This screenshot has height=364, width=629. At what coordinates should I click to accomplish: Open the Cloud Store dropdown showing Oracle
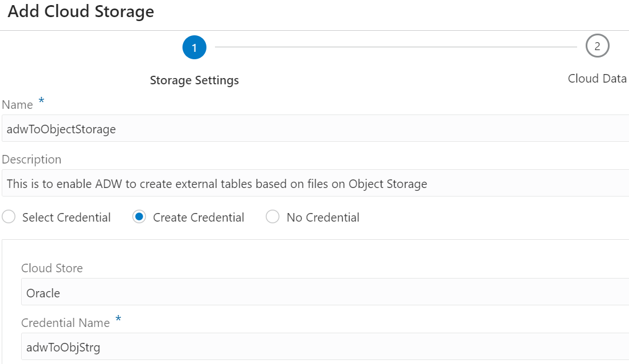tap(325, 293)
